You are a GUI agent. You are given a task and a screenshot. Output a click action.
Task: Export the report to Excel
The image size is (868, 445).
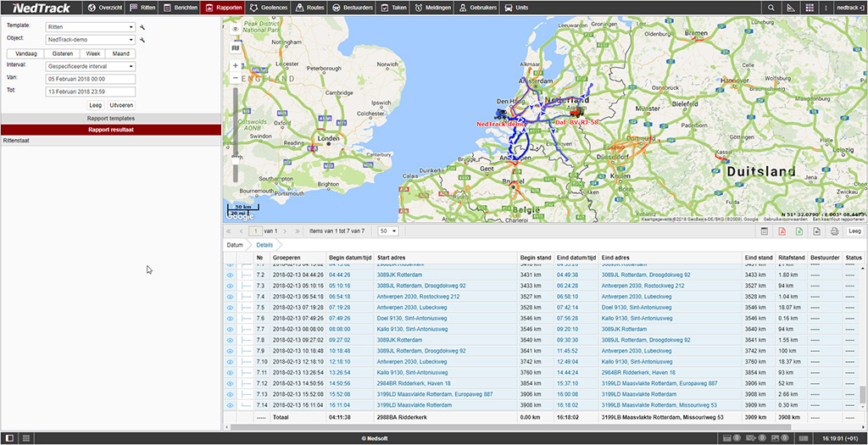799,231
